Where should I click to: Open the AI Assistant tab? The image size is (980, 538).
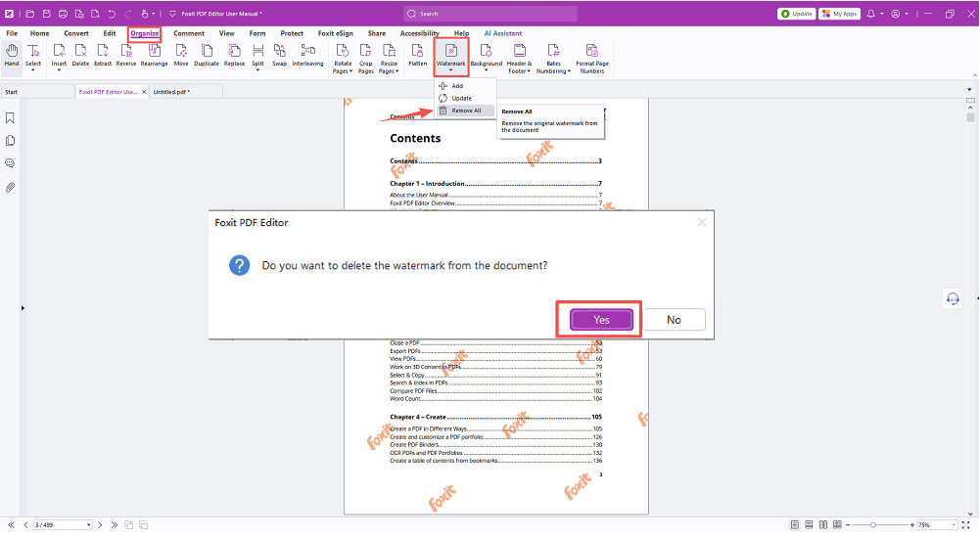503,33
